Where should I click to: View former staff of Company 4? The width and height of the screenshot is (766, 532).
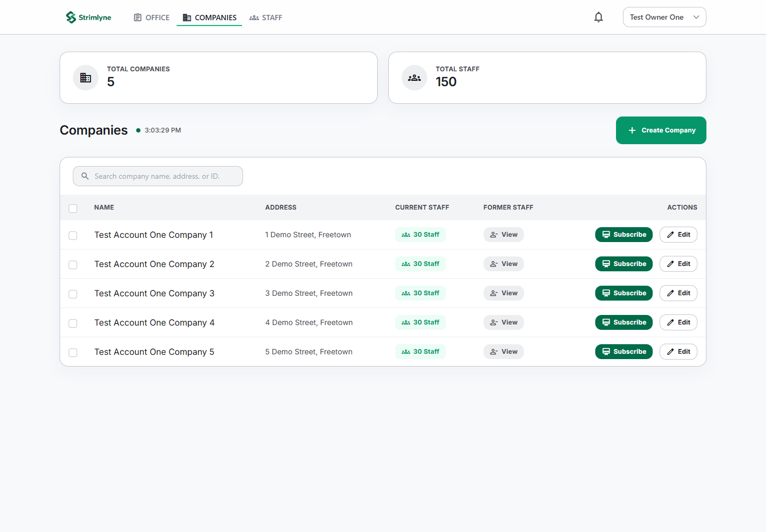point(504,322)
